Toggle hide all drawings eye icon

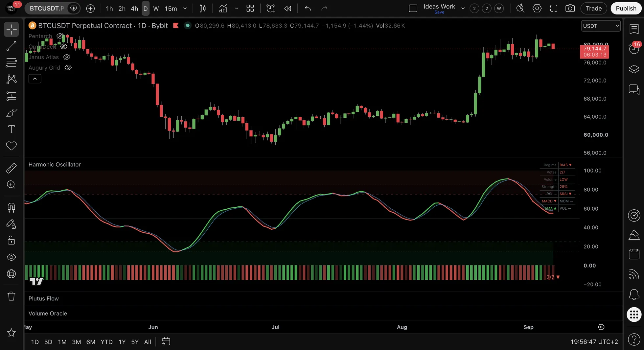point(11,257)
